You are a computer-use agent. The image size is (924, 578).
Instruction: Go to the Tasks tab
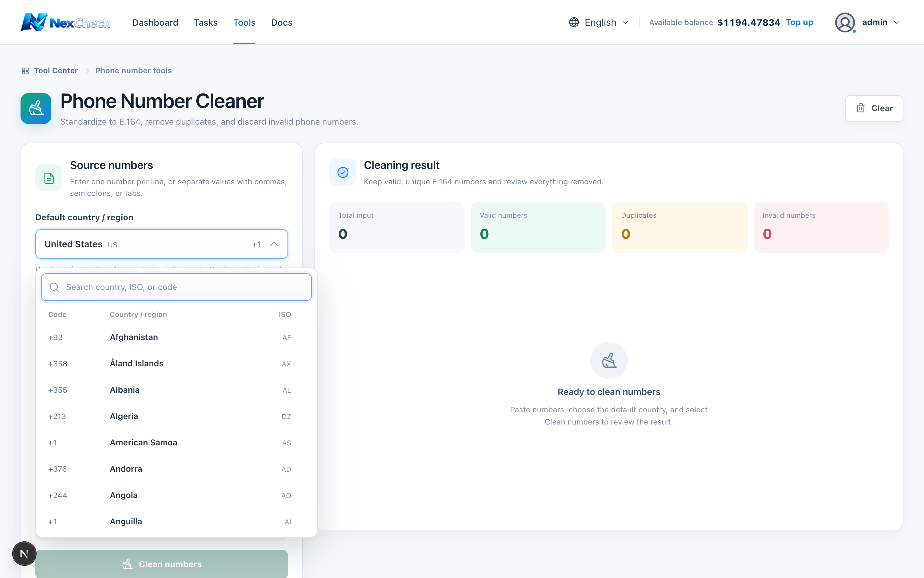205,22
